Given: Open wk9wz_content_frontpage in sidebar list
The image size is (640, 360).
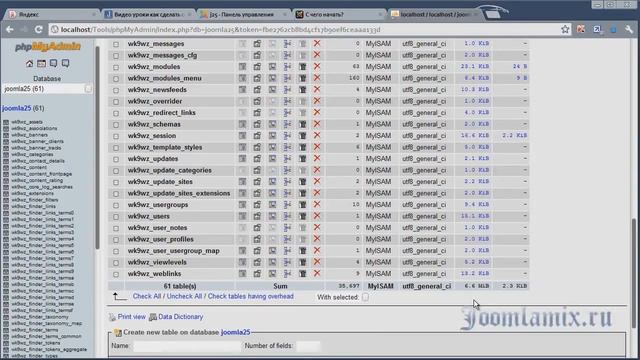Looking at the screenshot, I should (x=42, y=174).
